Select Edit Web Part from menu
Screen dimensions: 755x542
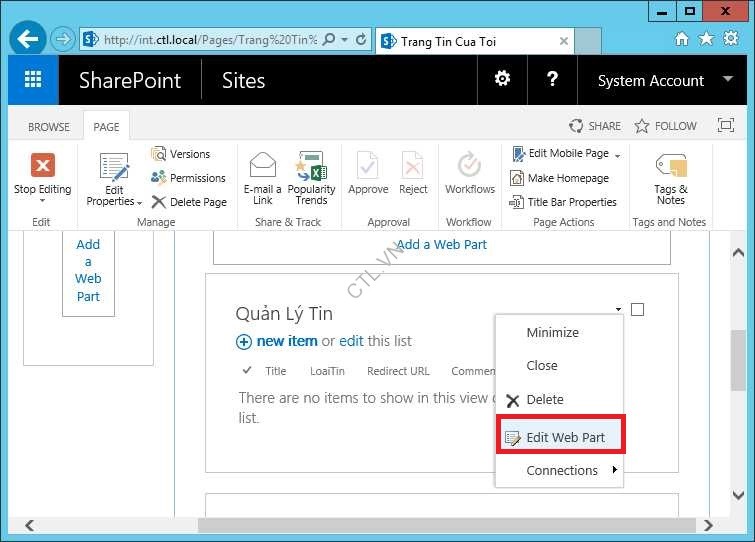pos(559,437)
